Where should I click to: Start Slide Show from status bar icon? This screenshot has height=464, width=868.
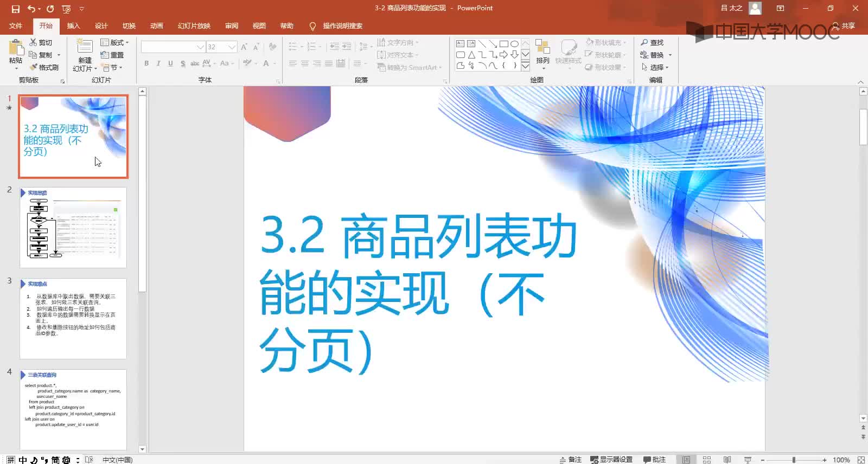pyautogui.click(x=748, y=460)
